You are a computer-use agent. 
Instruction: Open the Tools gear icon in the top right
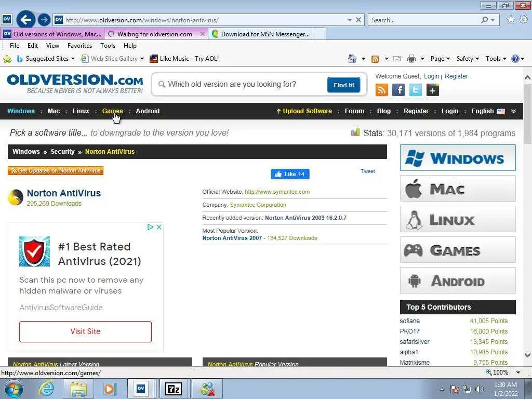pyautogui.click(x=524, y=20)
